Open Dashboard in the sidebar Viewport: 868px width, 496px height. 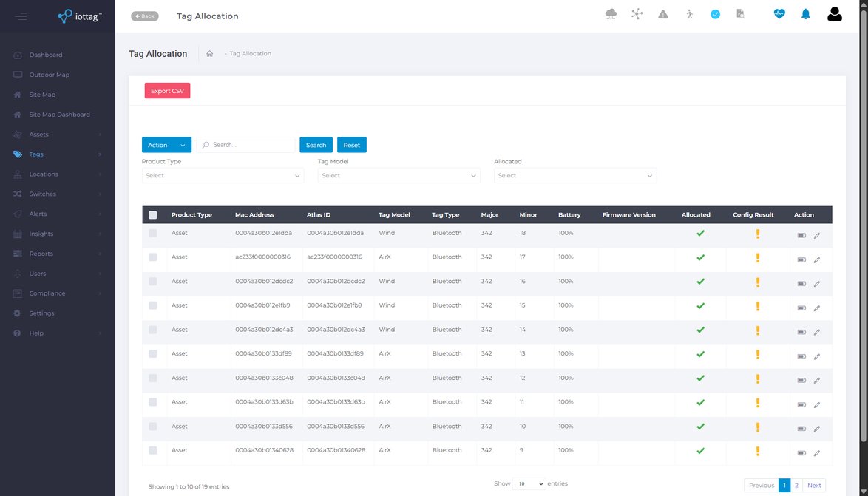click(x=58, y=55)
